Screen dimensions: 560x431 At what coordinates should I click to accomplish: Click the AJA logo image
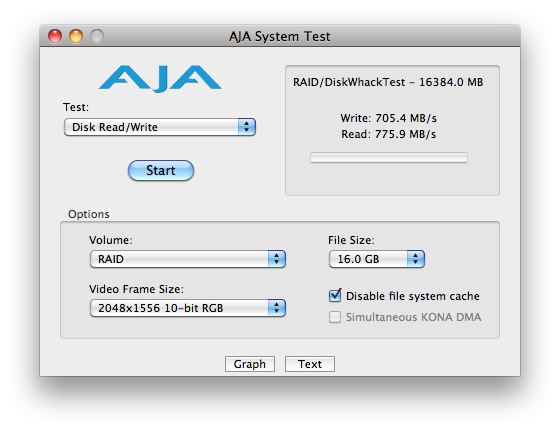point(160,79)
